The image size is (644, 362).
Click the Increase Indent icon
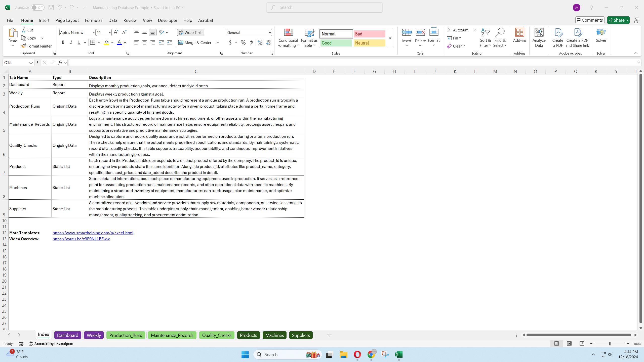170,42
